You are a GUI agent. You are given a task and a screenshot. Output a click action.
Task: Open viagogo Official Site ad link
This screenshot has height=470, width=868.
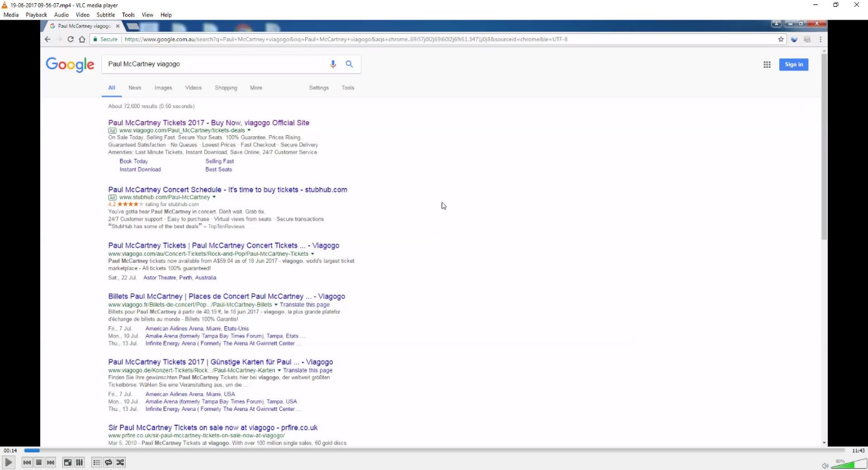pyautogui.click(x=209, y=123)
